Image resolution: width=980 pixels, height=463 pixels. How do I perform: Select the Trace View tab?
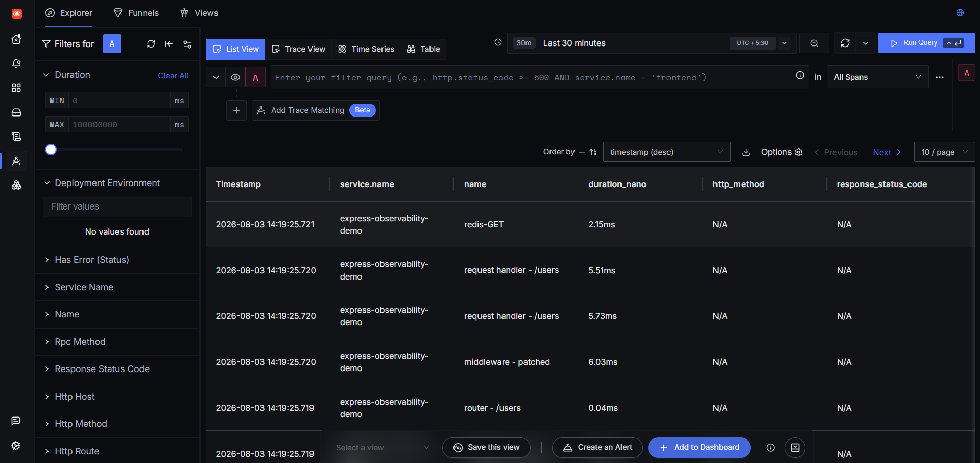[298, 49]
